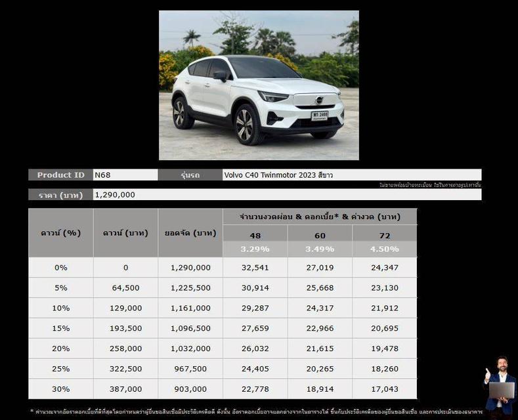Click the finance amount 1,225,500
Screen dimensions: 518x420
coord(190,287)
